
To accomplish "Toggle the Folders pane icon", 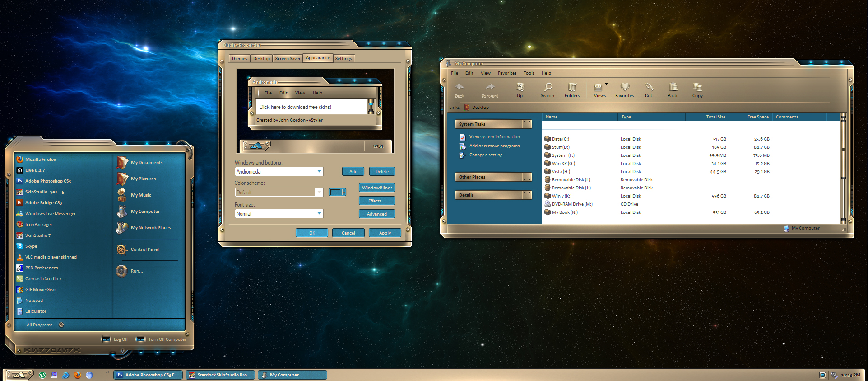I will 572,87.
